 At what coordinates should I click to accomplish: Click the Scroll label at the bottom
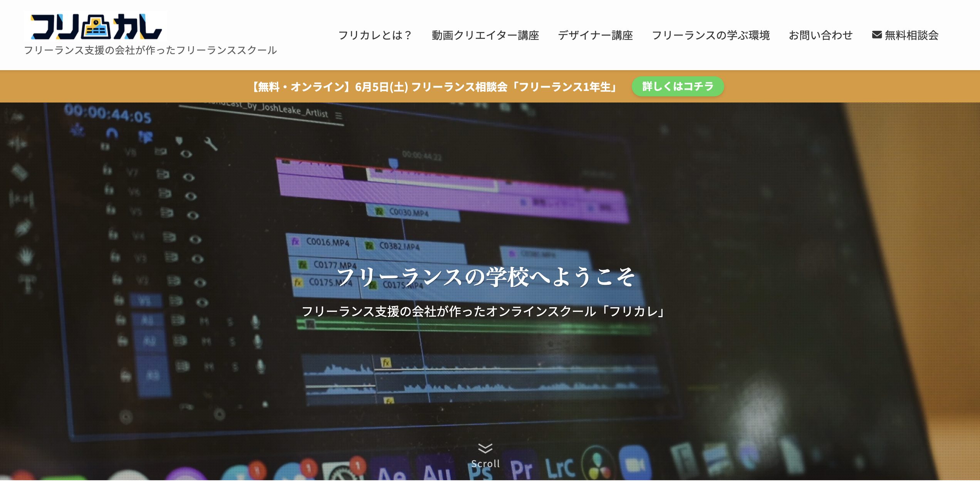coord(485,464)
